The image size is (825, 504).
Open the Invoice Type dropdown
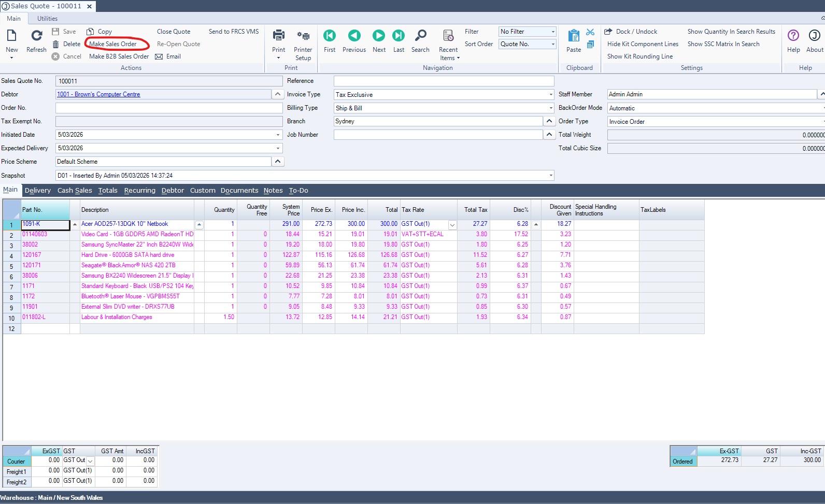[x=550, y=95]
